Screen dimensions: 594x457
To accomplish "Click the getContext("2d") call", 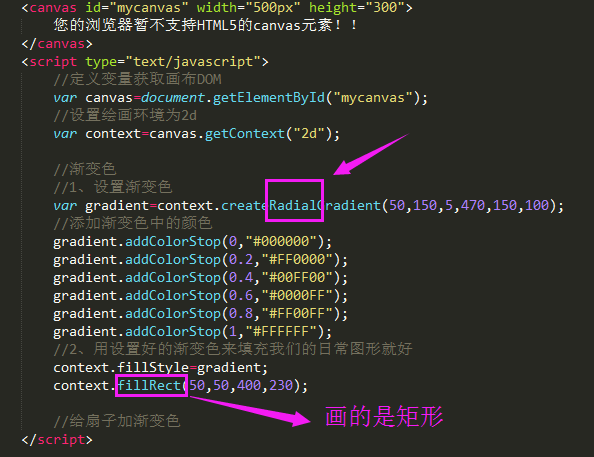I will click(x=268, y=134).
